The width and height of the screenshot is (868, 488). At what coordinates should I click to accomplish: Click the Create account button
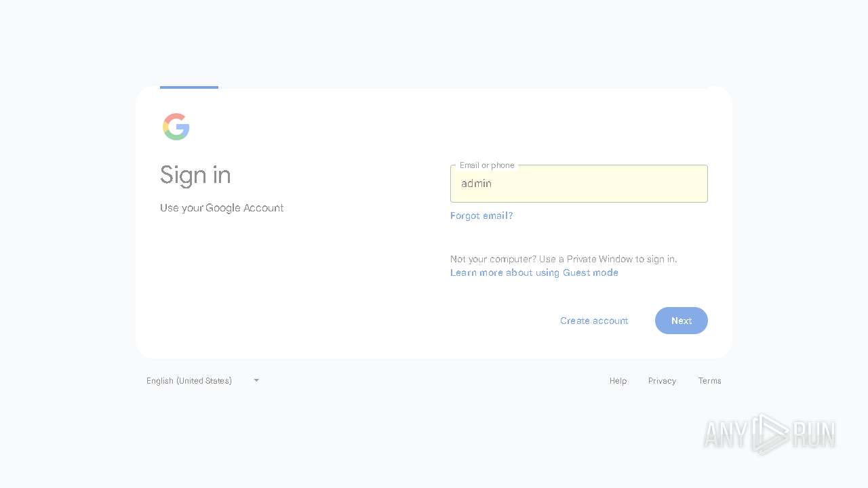click(594, 321)
